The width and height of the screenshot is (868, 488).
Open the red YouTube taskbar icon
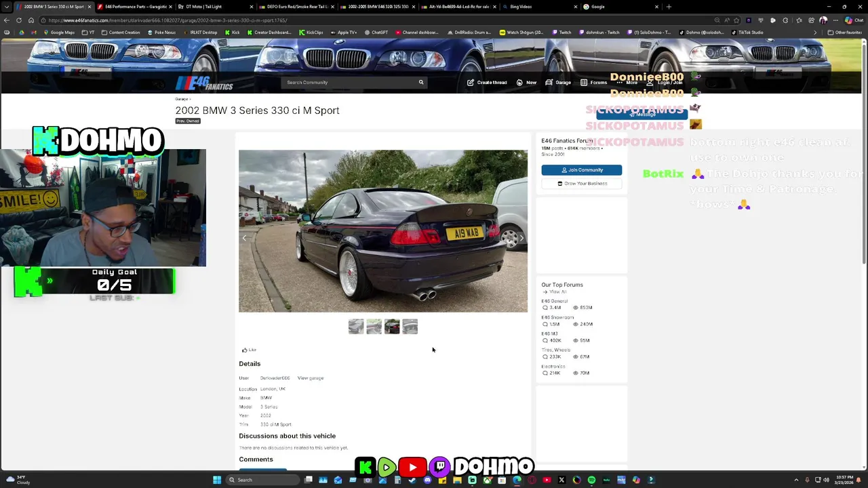coord(547,480)
